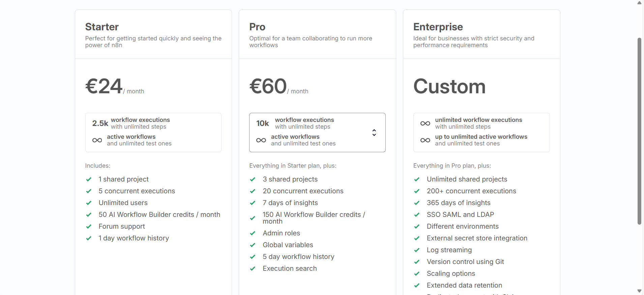
Task: Click the Global variables feature text
Action: [x=288, y=245]
